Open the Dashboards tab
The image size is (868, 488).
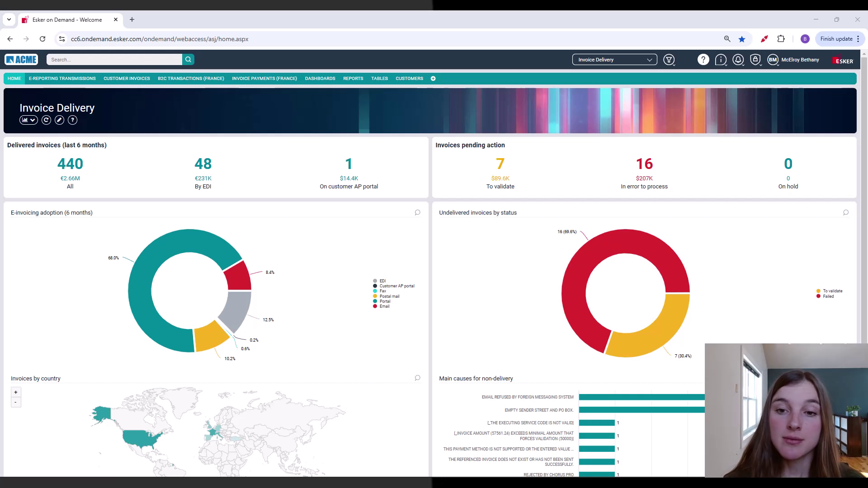point(320,79)
